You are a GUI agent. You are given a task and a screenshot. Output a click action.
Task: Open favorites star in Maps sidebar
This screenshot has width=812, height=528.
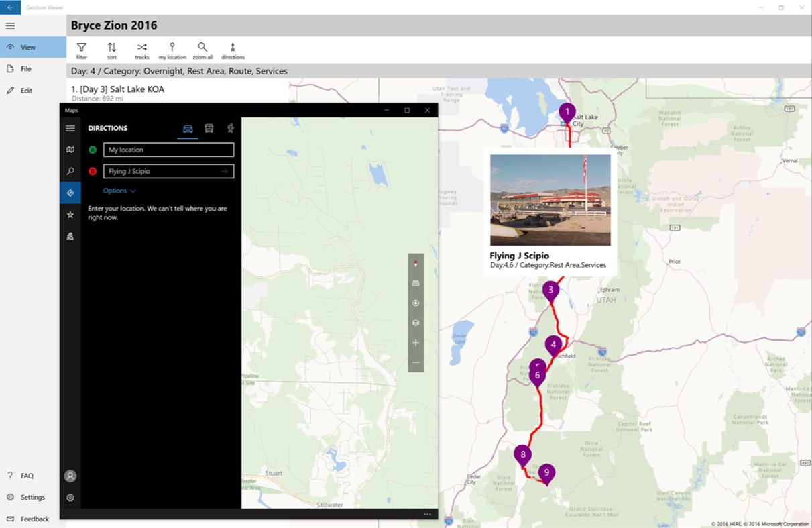(70, 215)
